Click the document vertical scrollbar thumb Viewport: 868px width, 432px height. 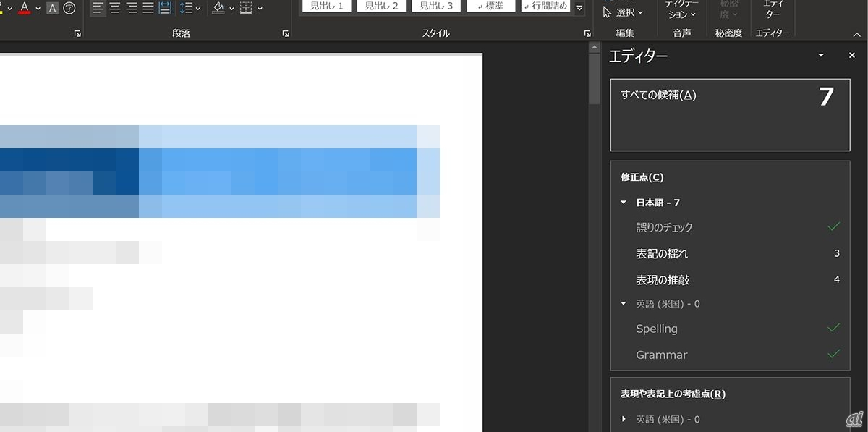tap(595, 79)
